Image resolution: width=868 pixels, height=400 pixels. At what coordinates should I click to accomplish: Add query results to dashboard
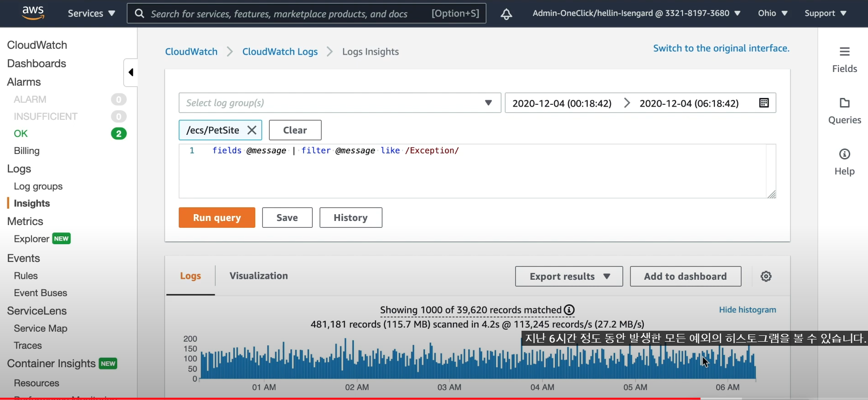[685, 277]
